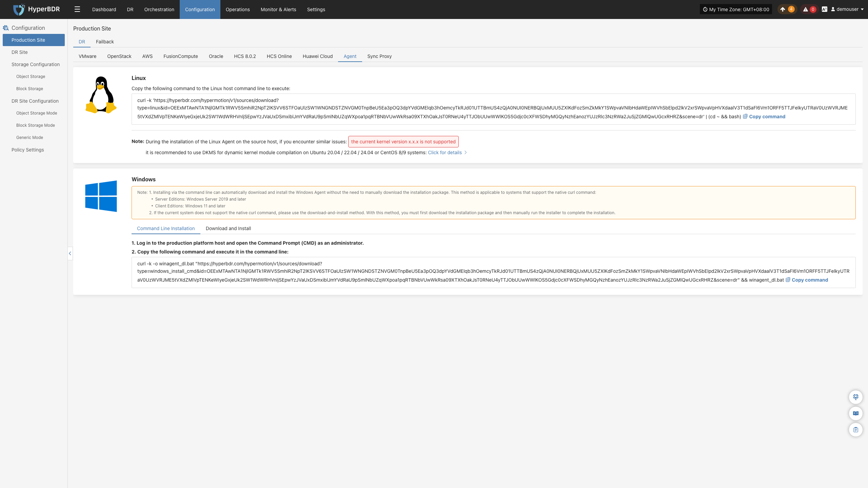Open the Settings top menu
Viewport: 868px width, 488px height.
[x=316, y=9]
